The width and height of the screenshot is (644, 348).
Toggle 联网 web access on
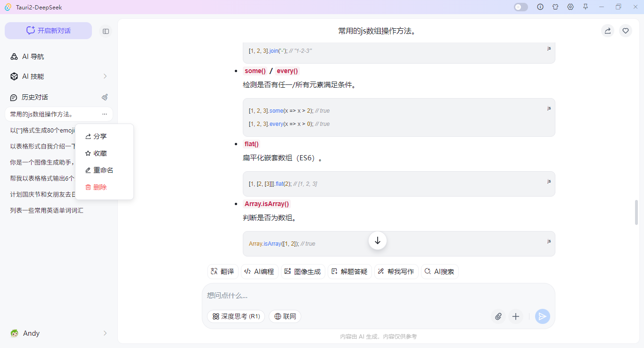(x=285, y=316)
